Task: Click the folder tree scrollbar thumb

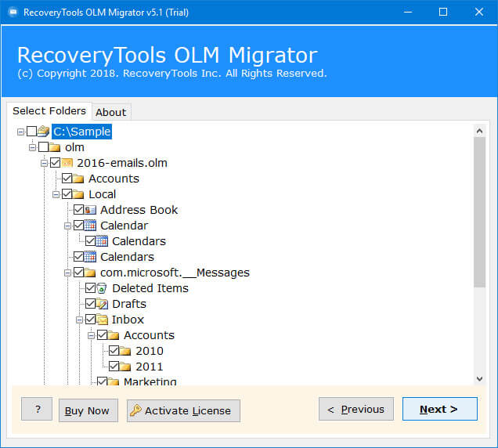Action: pos(479,212)
